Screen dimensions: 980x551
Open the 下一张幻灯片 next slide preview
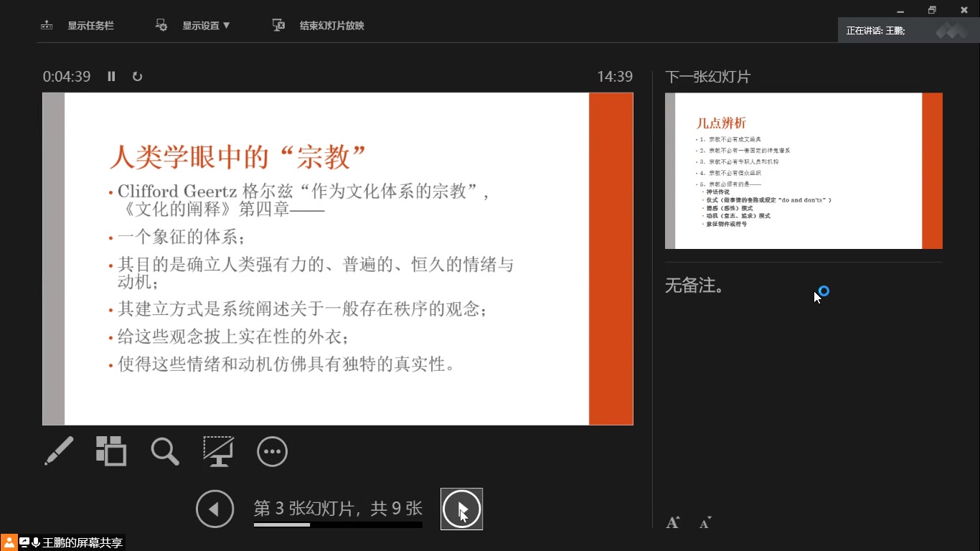coord(803,171)
